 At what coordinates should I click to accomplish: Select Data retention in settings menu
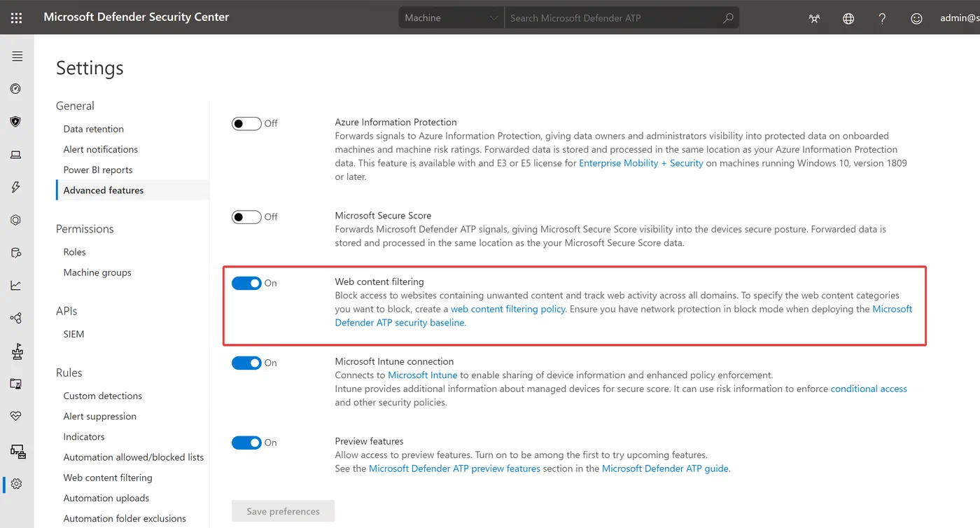pyautogui.click(x=94, y=129)
